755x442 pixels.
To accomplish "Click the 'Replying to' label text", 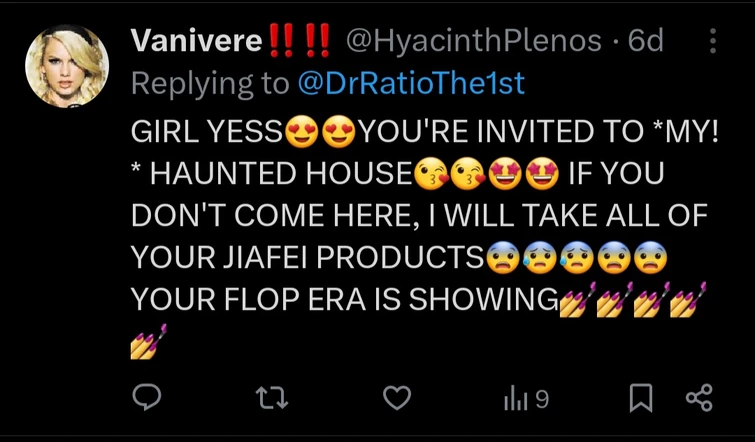I will 210,84.
